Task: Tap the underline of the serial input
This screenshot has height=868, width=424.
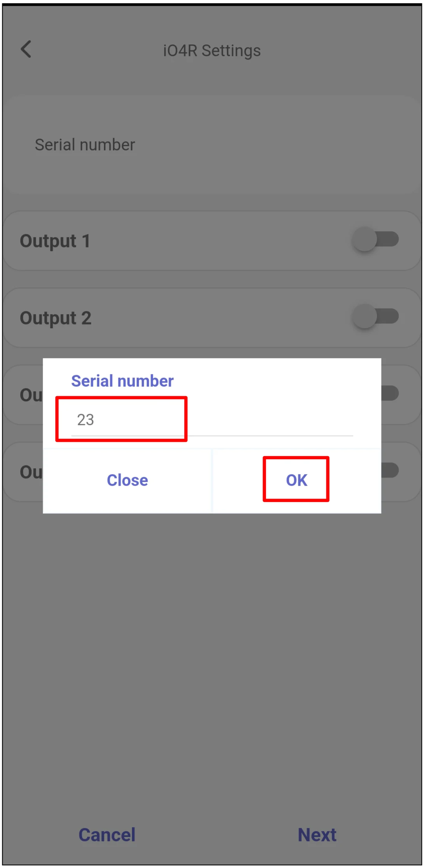Action: coord(212,436)
